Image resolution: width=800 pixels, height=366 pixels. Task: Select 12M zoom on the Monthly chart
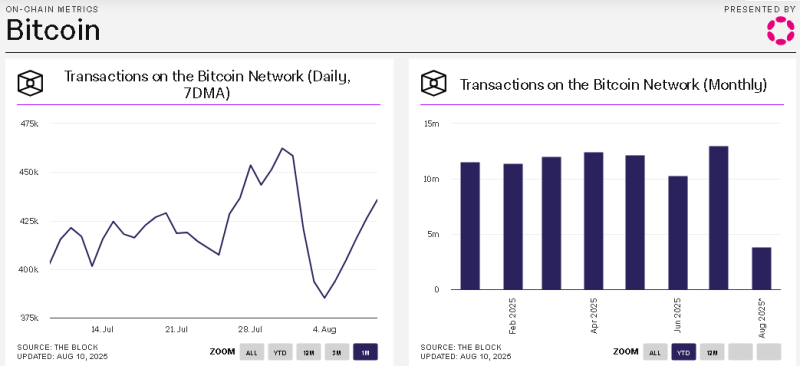pos(712,352)
